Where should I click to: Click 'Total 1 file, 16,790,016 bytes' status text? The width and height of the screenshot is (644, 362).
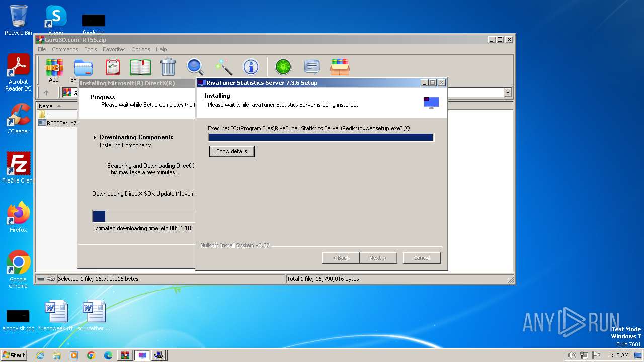pos(323,279)
